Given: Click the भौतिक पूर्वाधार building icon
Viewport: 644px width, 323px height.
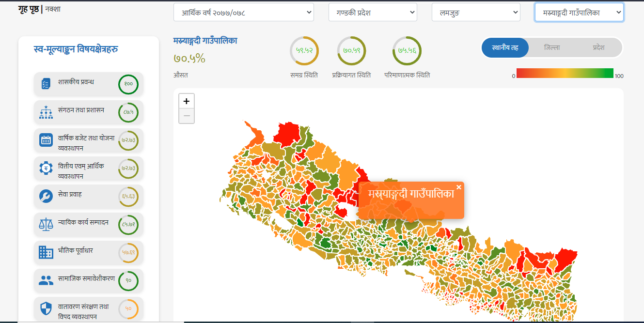Looking at the screenshot, I should coord(46,252).
